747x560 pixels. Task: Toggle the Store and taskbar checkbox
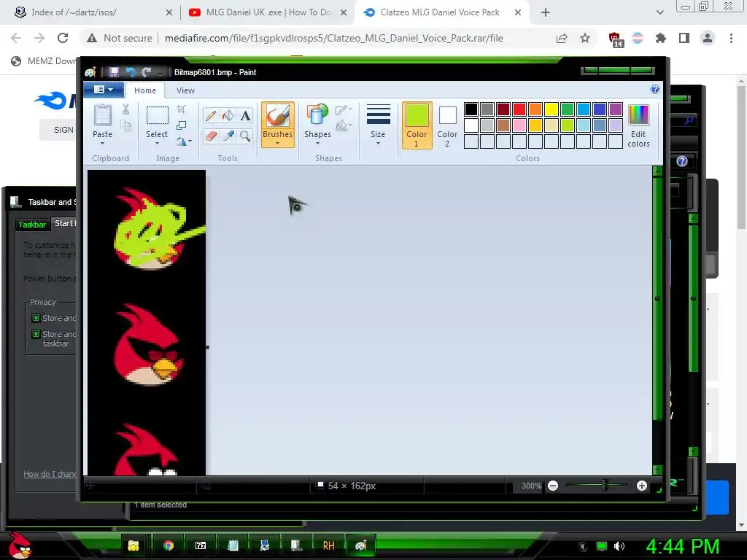(36, 334)
